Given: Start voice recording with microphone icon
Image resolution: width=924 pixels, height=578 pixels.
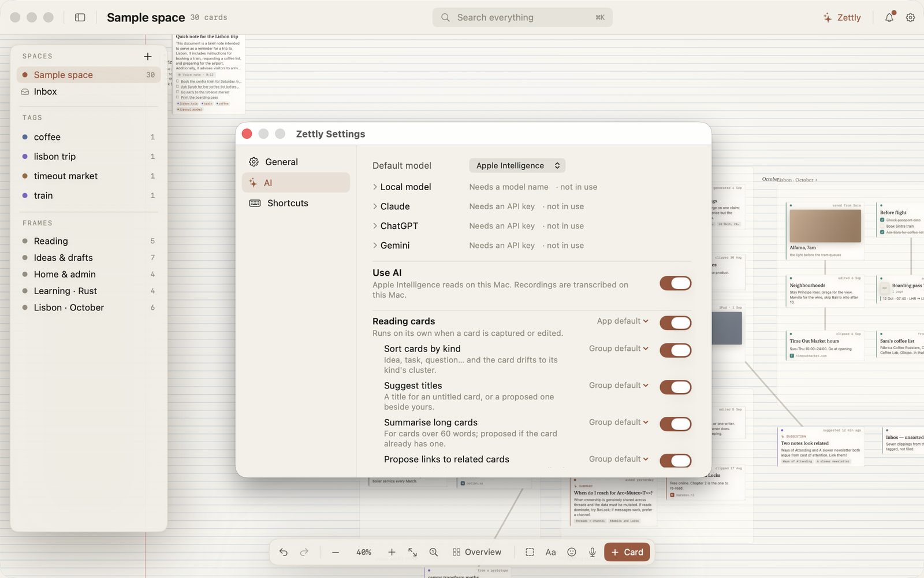Looking at the screenshot, I should 593,552.
